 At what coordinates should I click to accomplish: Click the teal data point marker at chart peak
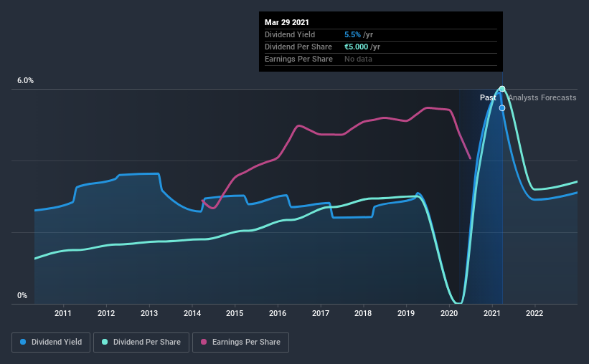[502, 89]
